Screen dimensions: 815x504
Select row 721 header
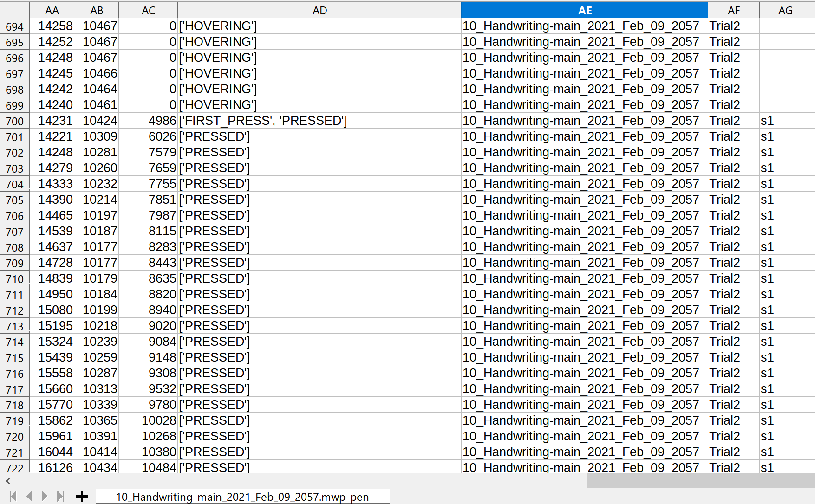(15, 452)
